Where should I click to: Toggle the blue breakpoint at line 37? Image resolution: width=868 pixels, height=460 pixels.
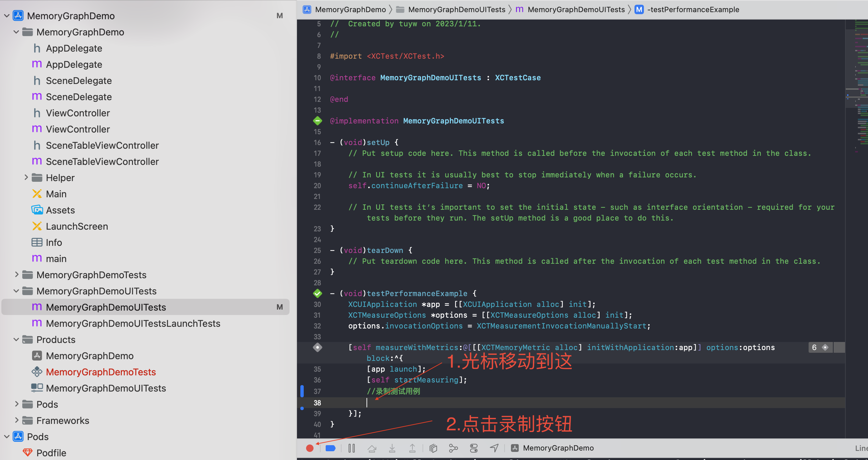[x=302, y=391]
